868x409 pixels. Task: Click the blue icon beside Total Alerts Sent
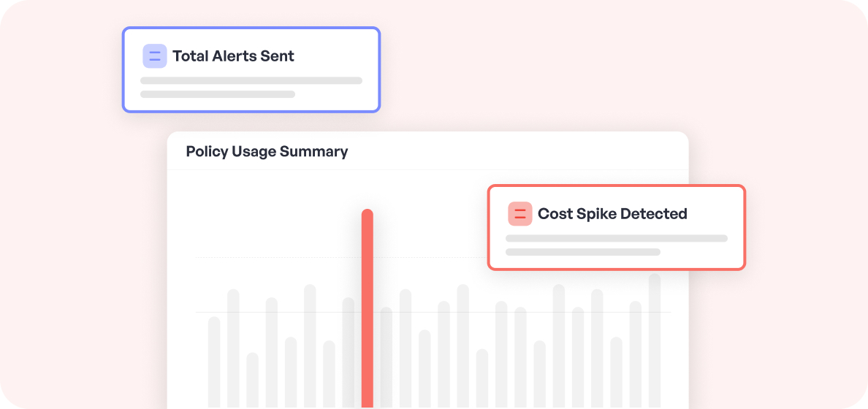(155, 56)
